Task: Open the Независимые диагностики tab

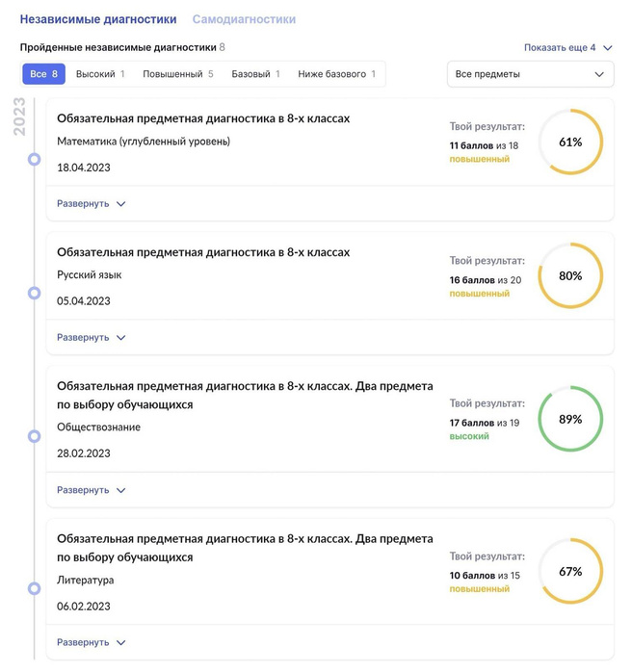Action: 98,19
